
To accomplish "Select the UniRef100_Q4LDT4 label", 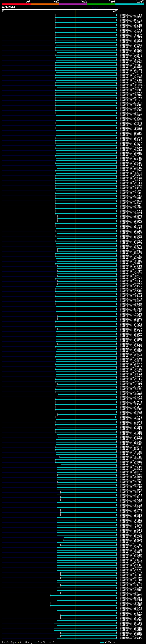I will [x=131, y=572].
